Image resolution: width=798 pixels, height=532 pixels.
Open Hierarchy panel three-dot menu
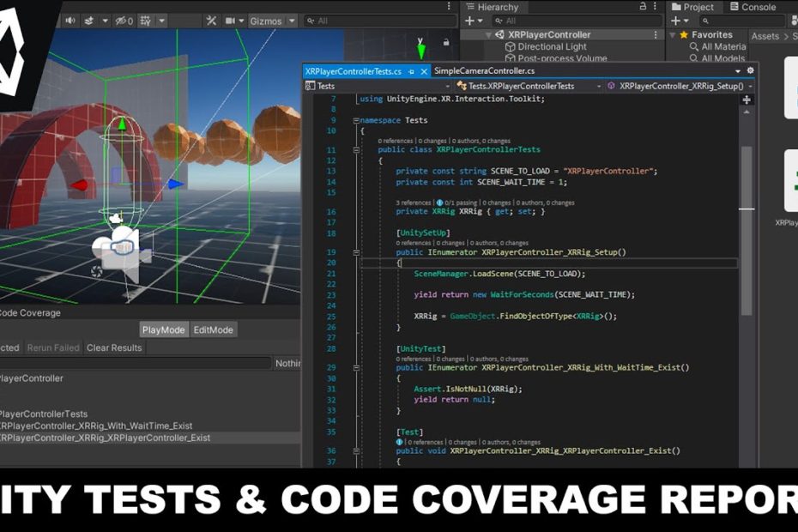tap(656, 6)
